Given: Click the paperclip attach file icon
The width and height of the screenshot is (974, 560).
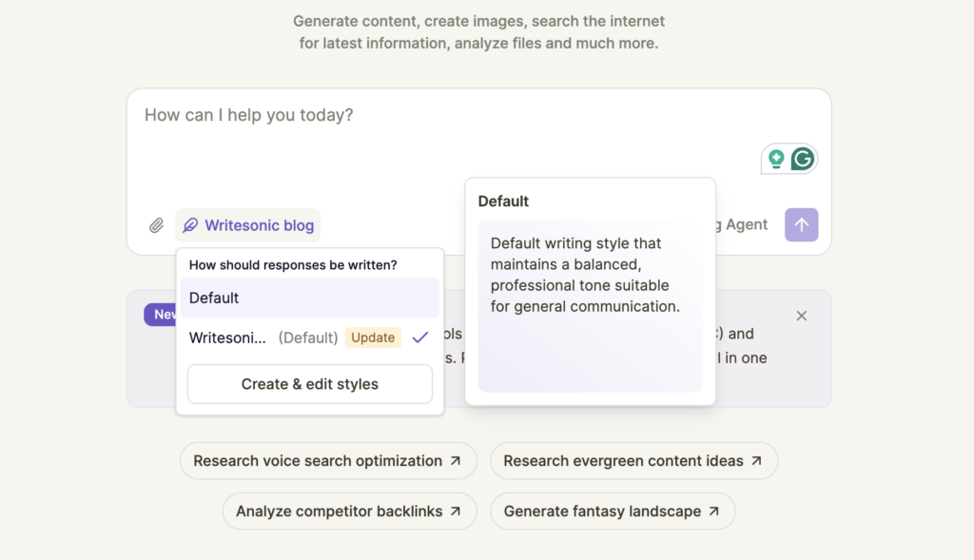Looking at the screenshot, I should tap(156, 225).
